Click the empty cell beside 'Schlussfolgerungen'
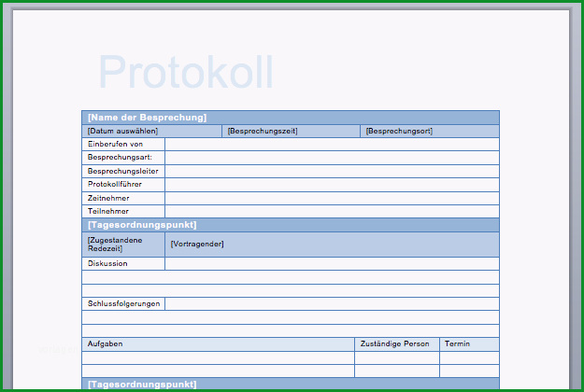The image size is (584, 392). (x=332, y=304)
